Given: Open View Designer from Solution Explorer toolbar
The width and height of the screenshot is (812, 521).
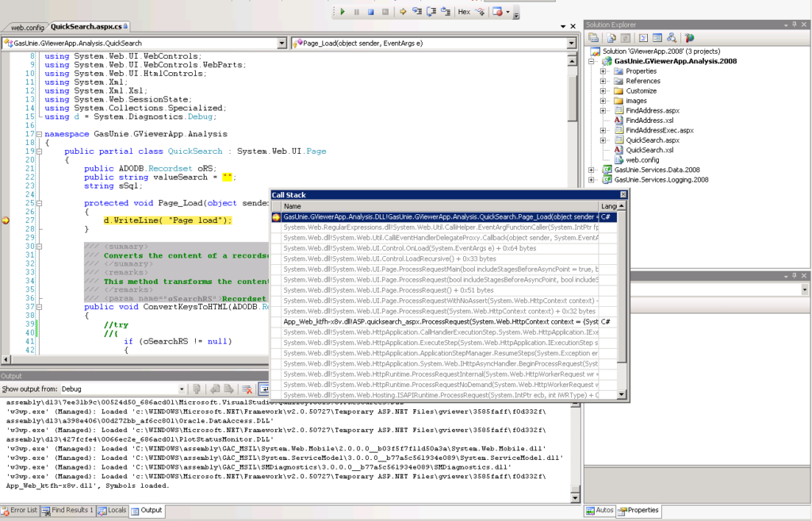Looking at the screenshot, I should click(x=657, y=37).
